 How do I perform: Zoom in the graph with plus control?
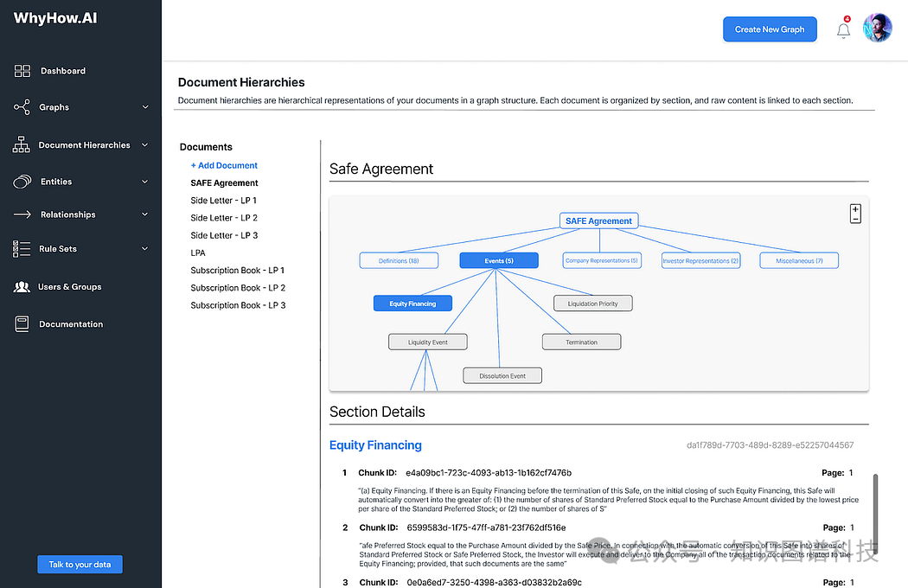click(855, 209)
